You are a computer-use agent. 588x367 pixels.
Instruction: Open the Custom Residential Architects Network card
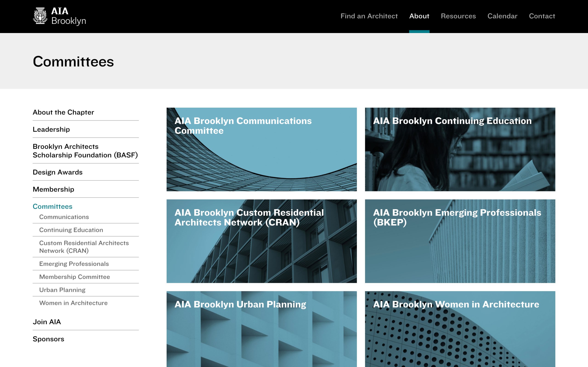[261, 241]
